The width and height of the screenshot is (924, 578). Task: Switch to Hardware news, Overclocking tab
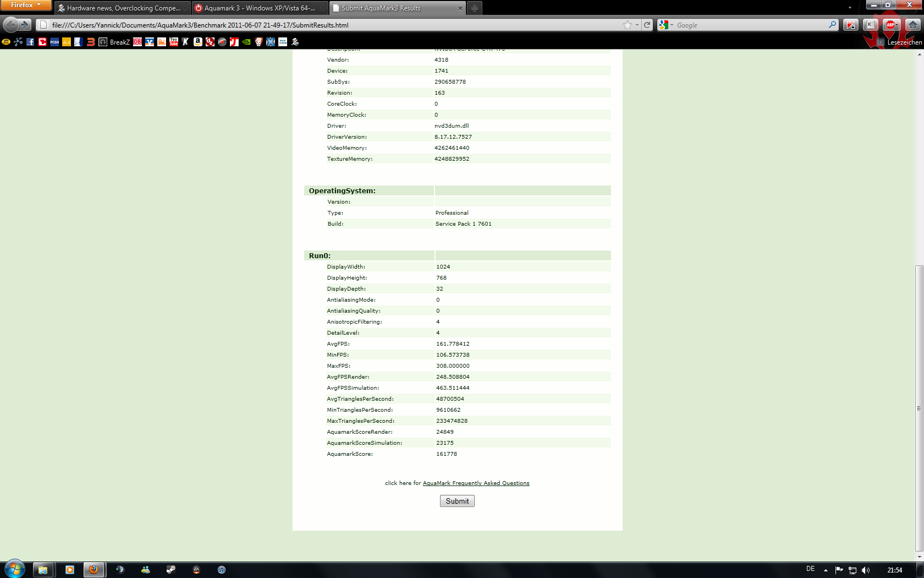122,8
